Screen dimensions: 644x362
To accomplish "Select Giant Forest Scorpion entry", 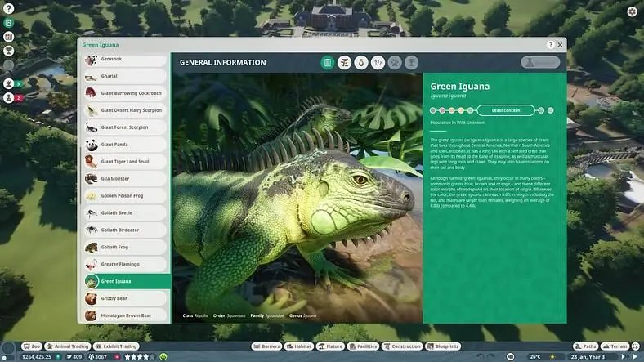I will coord(125,127).
